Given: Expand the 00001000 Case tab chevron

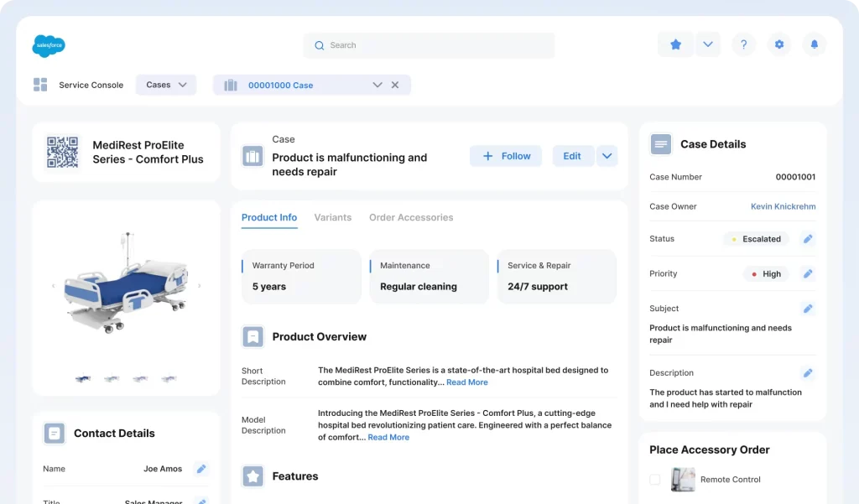Looking at the screenshot, I should pos(377,85).
